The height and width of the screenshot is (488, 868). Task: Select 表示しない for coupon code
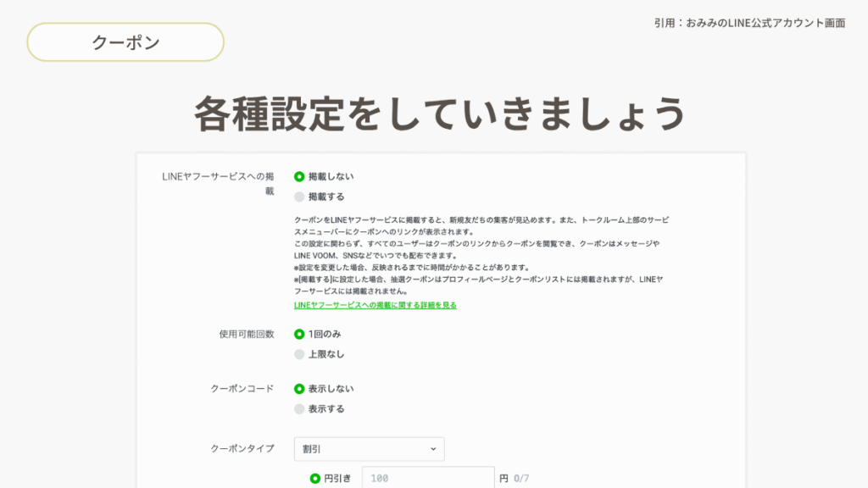click(x=299, y=389)
